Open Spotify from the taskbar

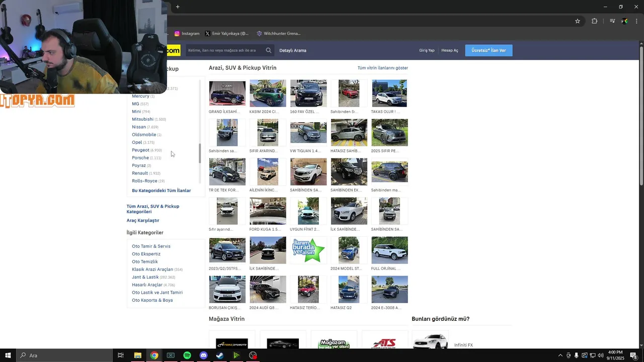[x=187, y=355]
